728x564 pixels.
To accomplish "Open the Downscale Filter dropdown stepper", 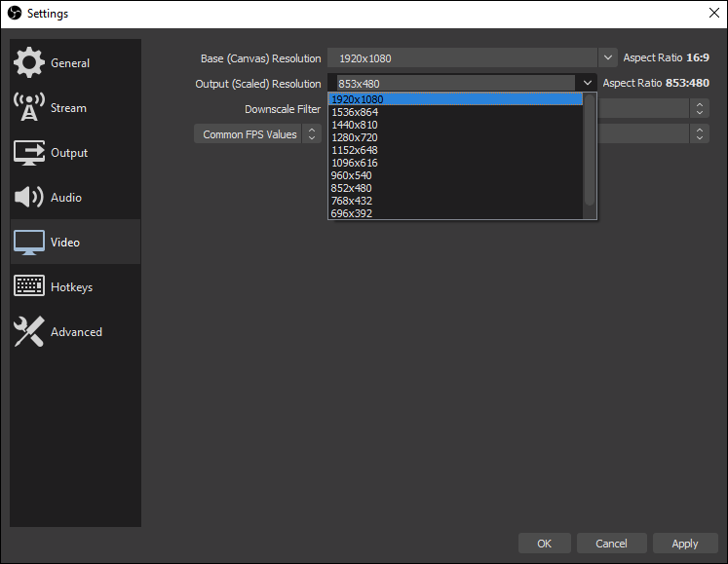I will pos(700,109).
